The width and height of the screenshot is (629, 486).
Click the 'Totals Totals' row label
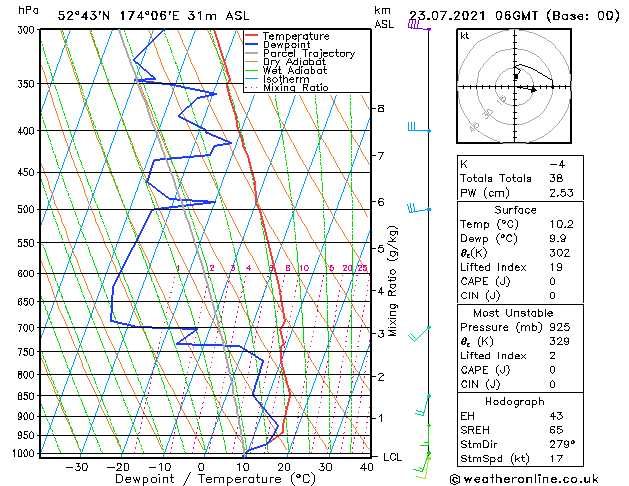(x=495, y=178)
